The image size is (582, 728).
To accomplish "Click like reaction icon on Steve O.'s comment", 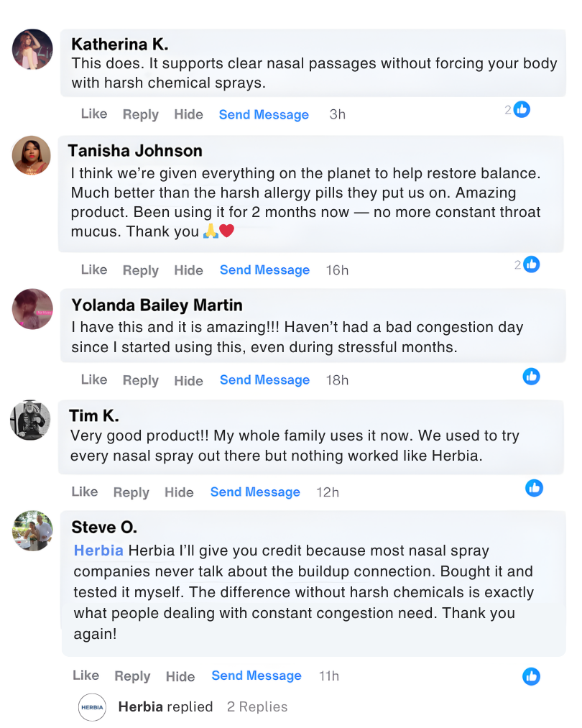I will [531, 676].
